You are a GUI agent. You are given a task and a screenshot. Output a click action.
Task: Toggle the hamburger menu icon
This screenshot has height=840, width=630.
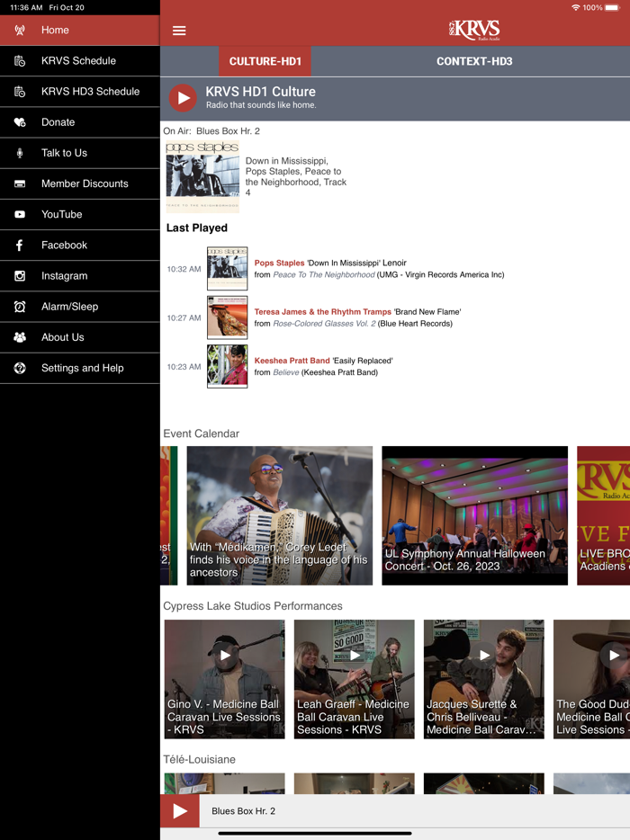pyautogui.click(x=179, y=31)
